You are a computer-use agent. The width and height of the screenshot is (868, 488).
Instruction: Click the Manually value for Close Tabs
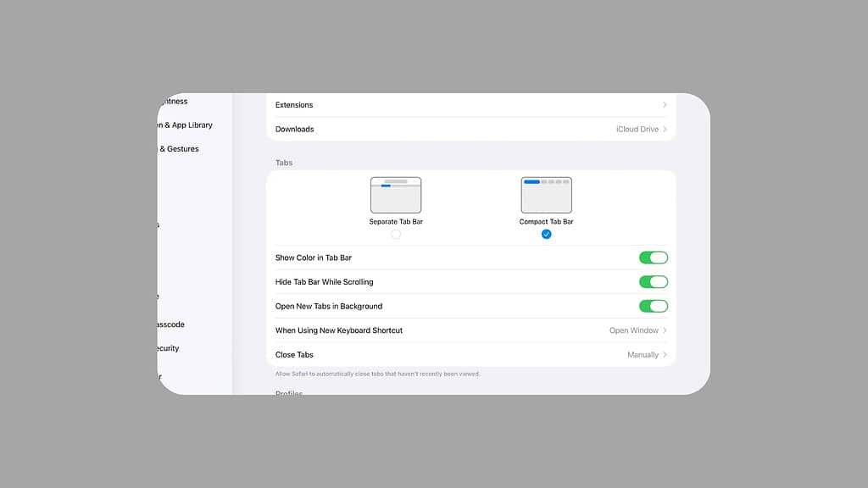[x=643, y=355]
